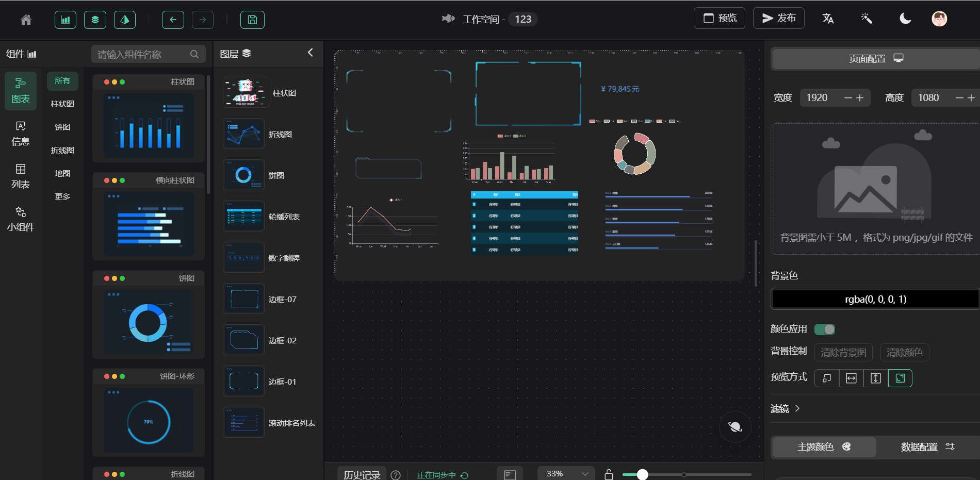
Task: Select the 饼图 category in component list
Action: pyautogui.click(x=62, y=127)
